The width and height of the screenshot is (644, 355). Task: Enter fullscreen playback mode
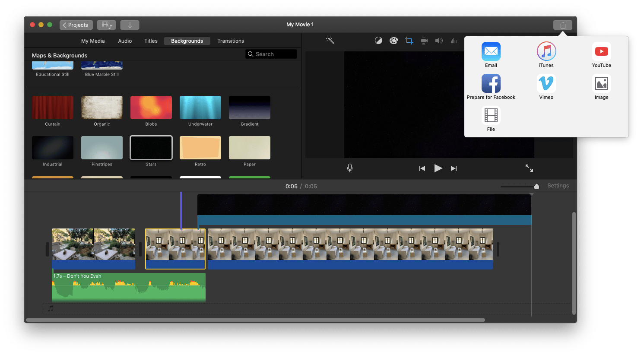[529, 168]
